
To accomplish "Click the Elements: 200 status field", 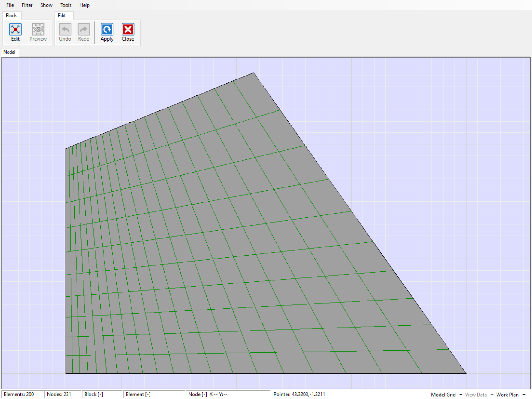I will click(19, 394).
